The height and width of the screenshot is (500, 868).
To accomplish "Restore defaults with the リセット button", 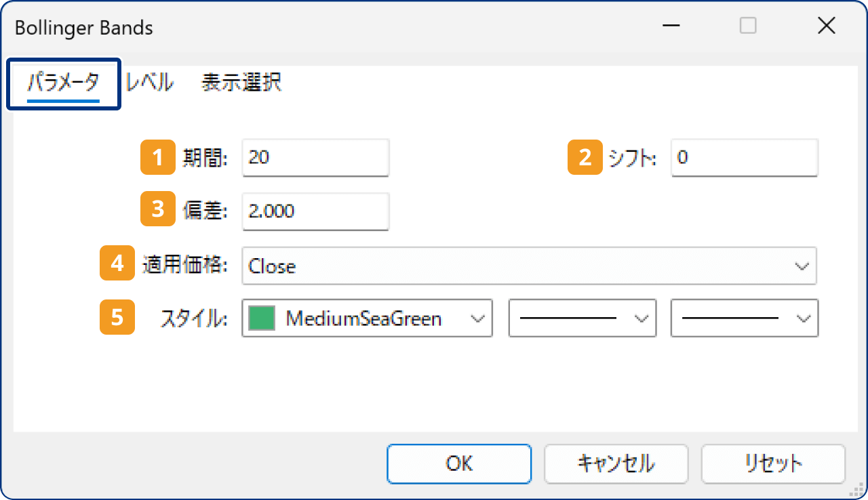I will point(772,463).
